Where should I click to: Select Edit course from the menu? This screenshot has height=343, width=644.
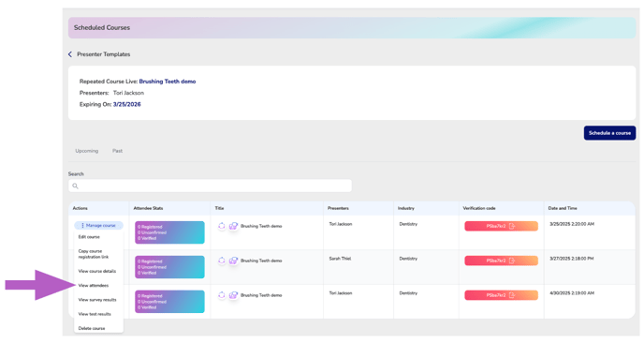89,237
